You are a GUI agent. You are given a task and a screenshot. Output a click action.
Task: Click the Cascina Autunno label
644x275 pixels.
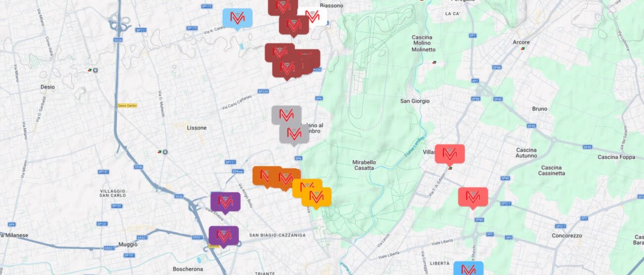click(526, 153)
